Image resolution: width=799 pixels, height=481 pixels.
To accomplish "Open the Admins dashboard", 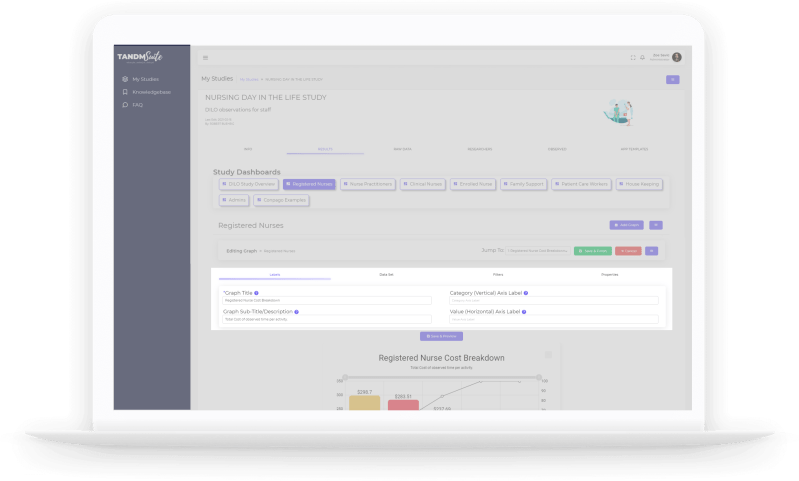I will click(234, 200).
